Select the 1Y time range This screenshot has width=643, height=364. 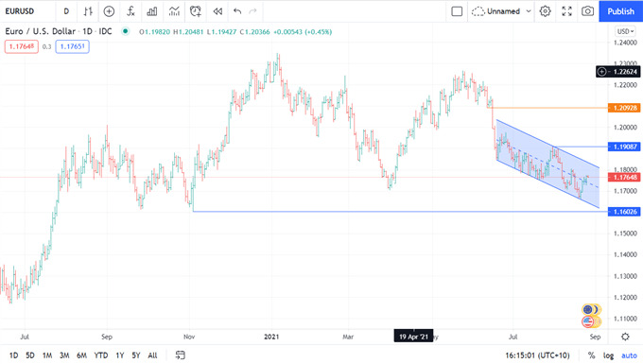click(120, 355)
